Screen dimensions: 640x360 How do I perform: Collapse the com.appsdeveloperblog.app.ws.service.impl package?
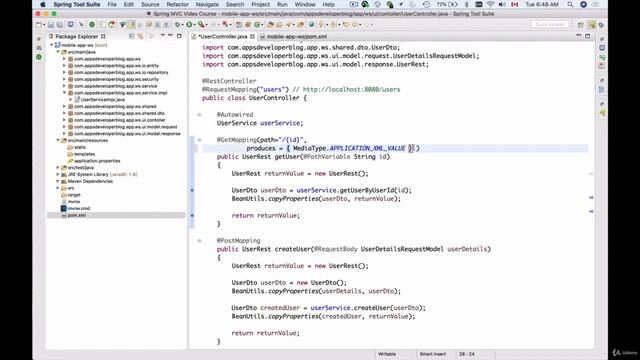64,93
